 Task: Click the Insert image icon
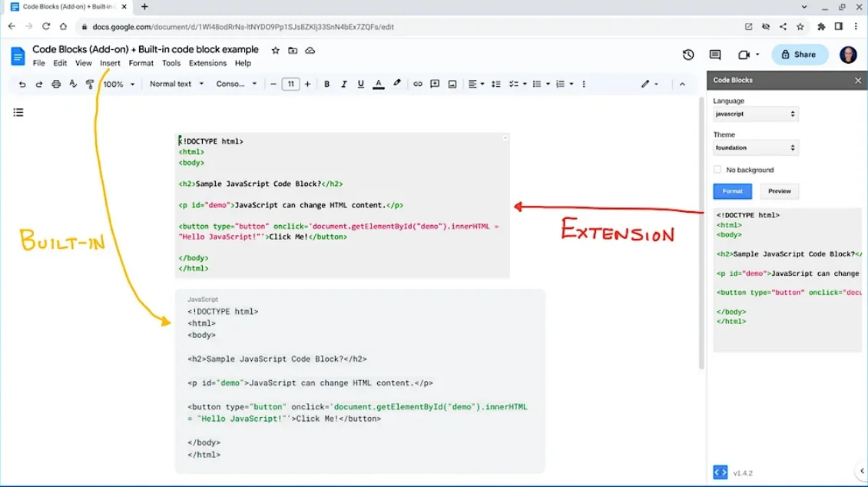(x=452, y=84)
